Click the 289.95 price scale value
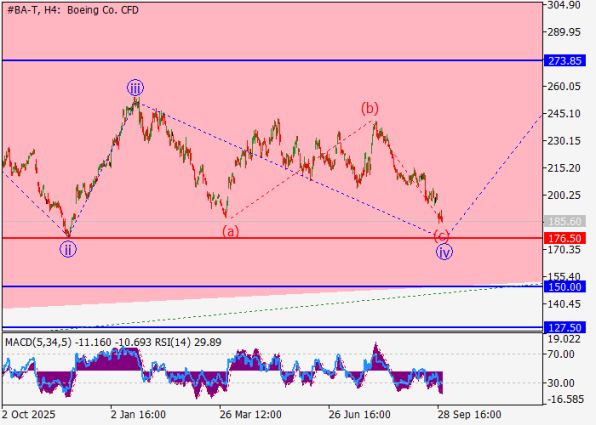 click(564, 32)
